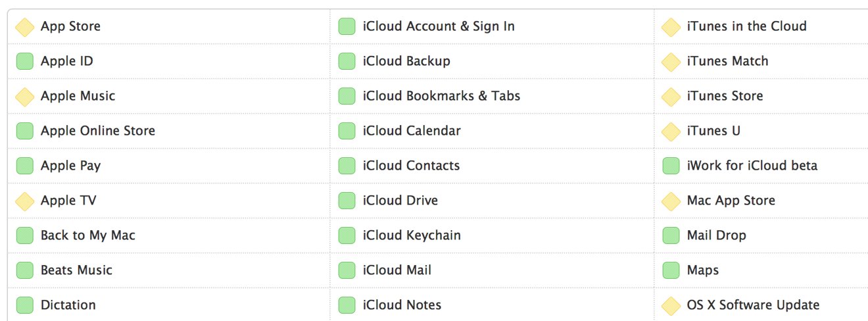Click yellow diamond next to iTunes Match
The width and height of the screenshot is (868, 321).
[x=671, y=62]
